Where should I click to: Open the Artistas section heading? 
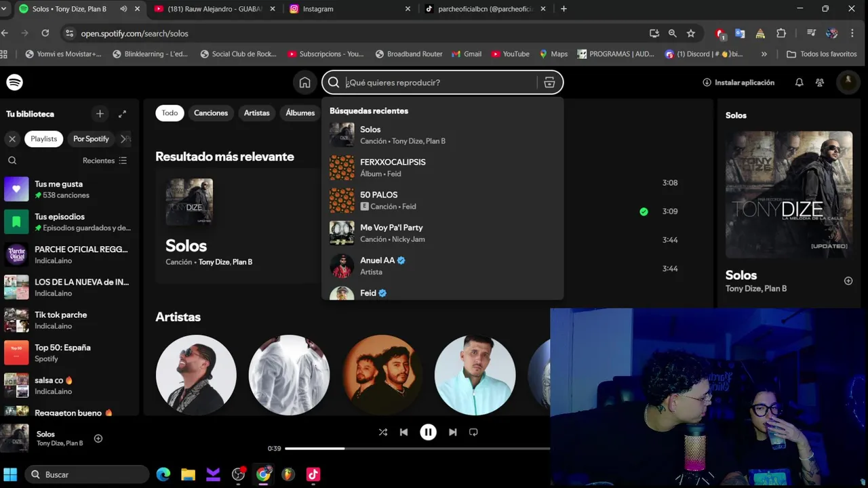coord(178,317)
